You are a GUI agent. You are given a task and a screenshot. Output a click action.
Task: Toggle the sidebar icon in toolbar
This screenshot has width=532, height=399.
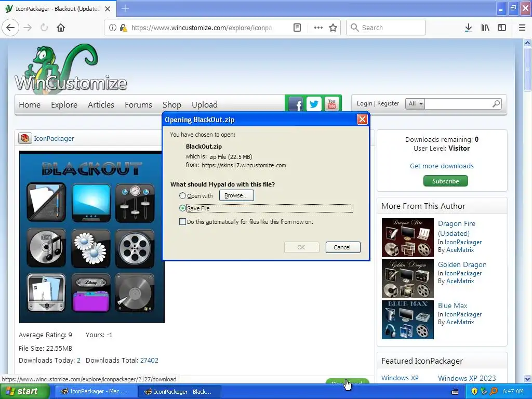502,28
